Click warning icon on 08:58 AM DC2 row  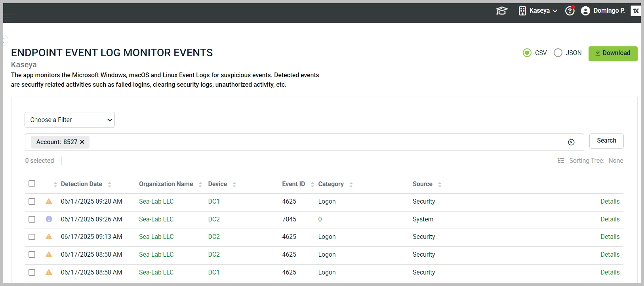pyautogui.click(x=49, y=254)
